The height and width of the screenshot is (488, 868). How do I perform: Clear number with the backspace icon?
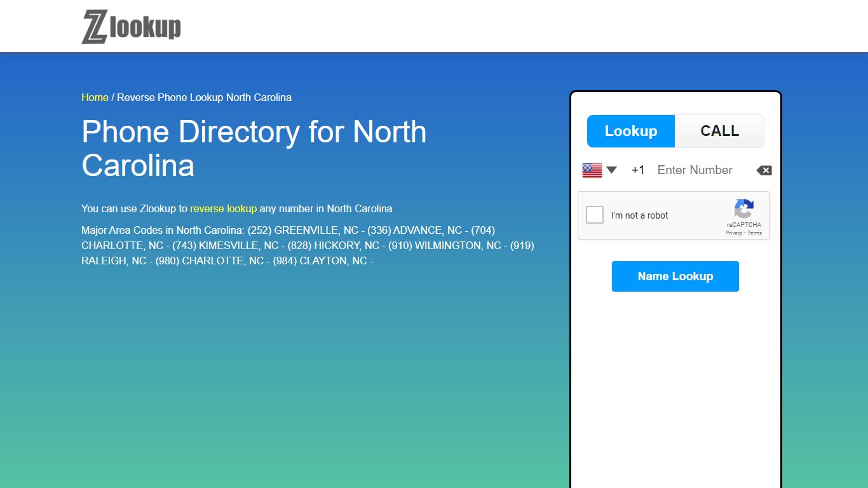(x=764, y=170)
